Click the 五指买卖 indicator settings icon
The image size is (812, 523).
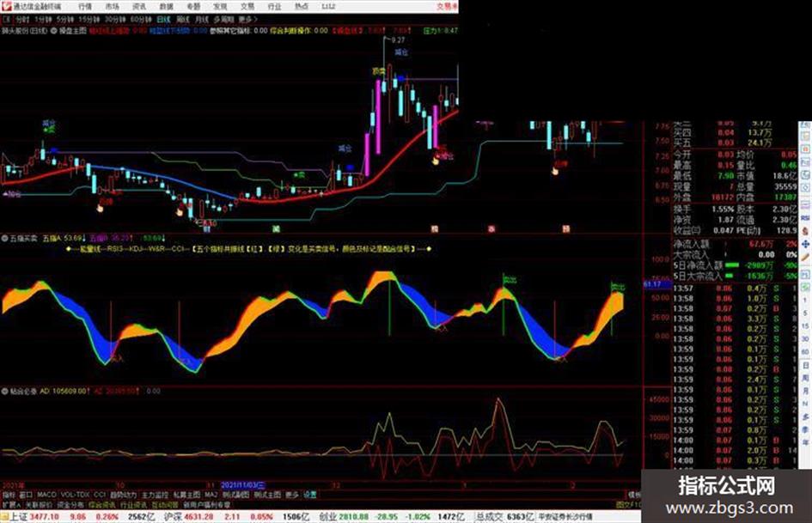tap(4, 239)
